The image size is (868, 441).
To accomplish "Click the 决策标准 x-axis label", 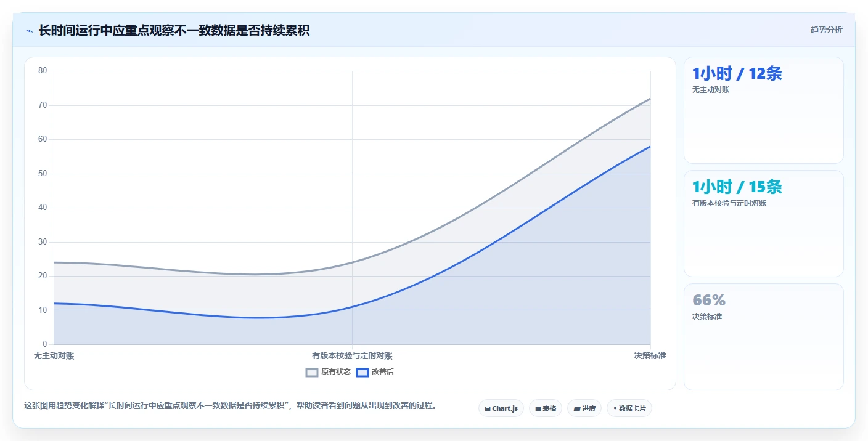I will coord(650,356).
